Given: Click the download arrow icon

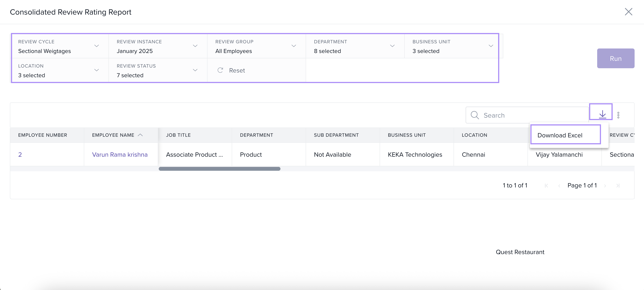Looking at the screenshot, I should point(602,114).
